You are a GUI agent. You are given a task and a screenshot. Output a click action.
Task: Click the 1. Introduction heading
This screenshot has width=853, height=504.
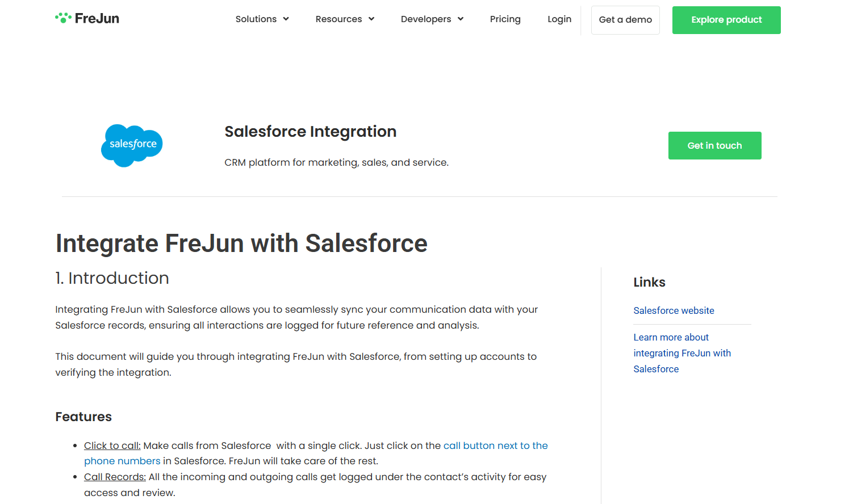click(112, 278)
